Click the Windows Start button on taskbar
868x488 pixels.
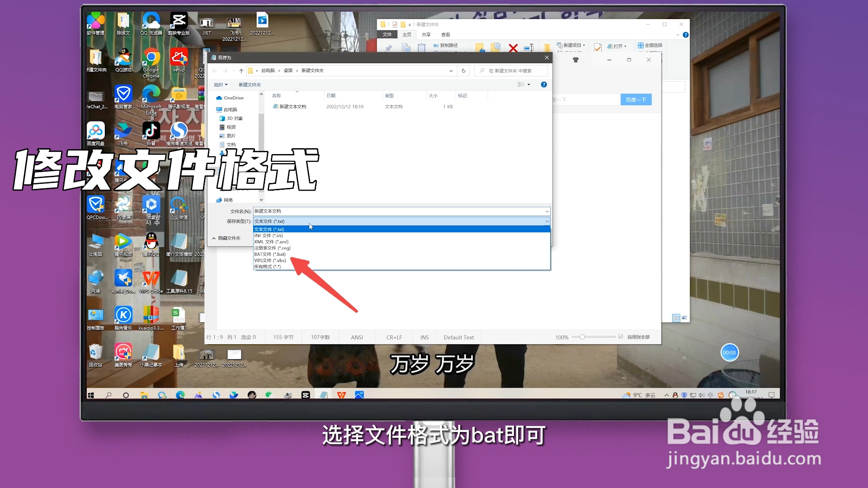point(91,395)
